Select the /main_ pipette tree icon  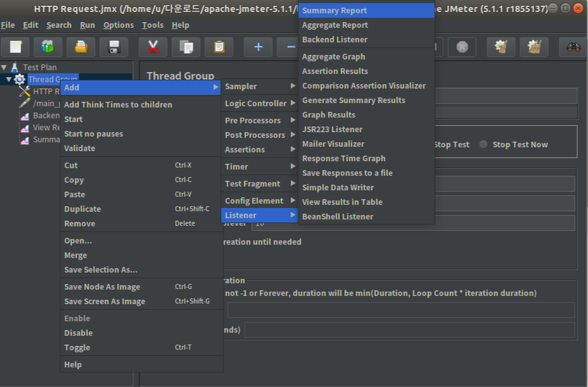[x=25, y=103]
